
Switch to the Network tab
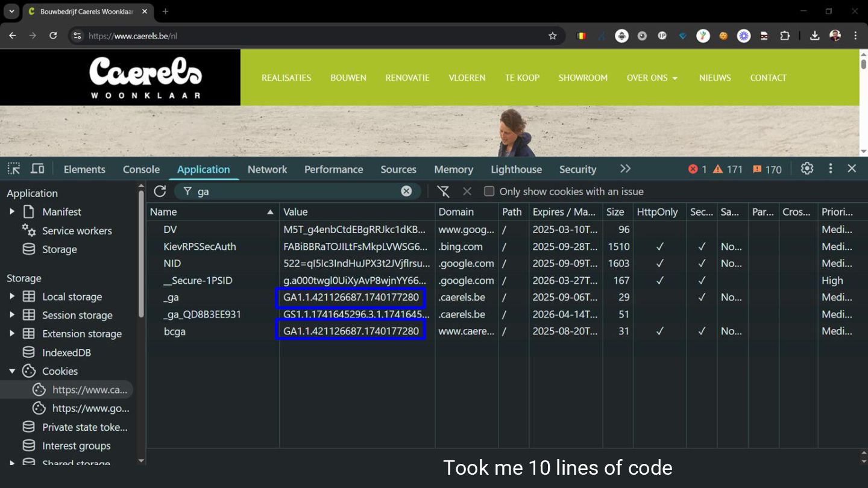click(267, 169)
